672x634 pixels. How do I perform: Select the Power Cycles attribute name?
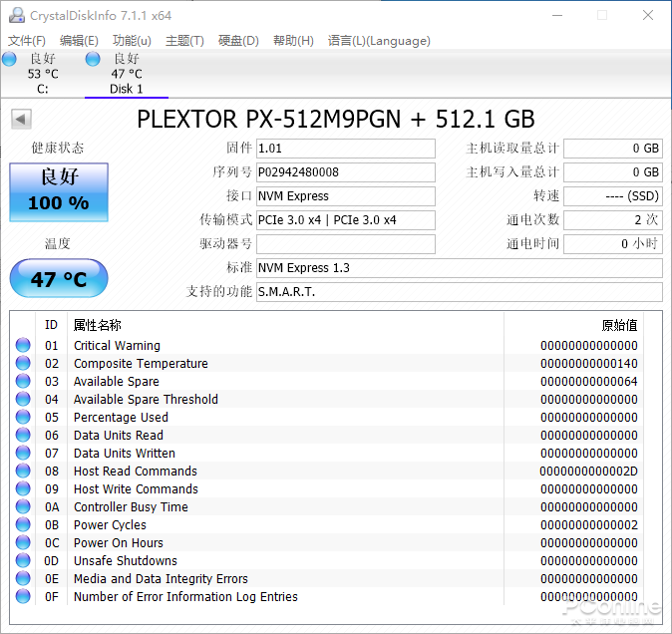point(110,525)
